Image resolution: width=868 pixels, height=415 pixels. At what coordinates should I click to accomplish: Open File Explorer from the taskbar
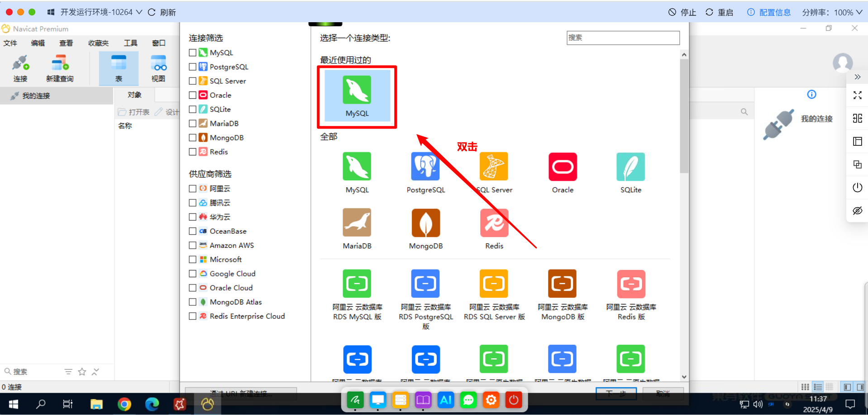click(x=96, y=404)
